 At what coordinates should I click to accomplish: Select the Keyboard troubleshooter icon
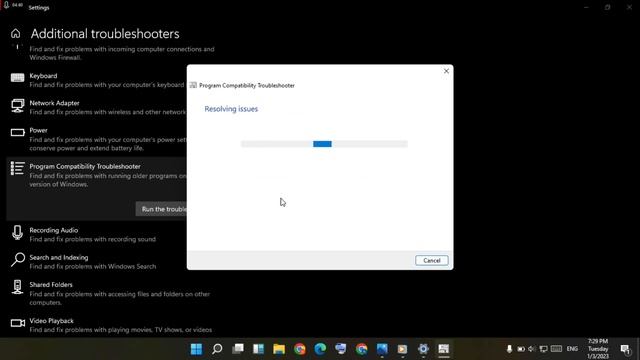[x=17, y=78]
